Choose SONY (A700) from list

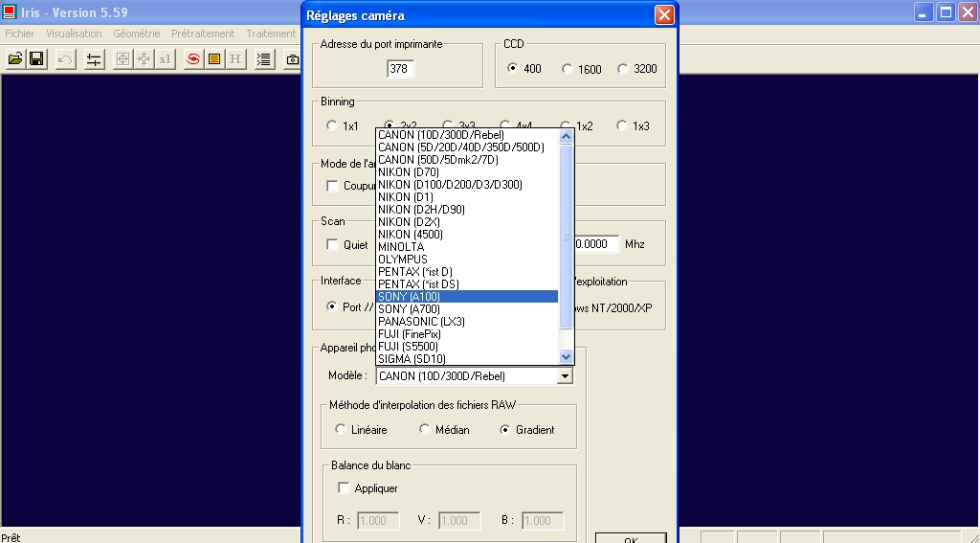(x=467, y=309)
